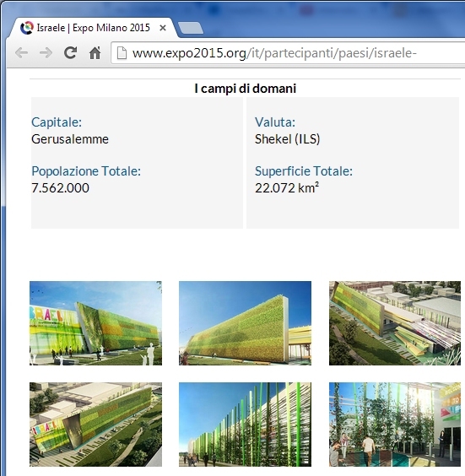Open thumbnail of interior with climbing plants
This screenshot has width=465, height=476.
(395, 425)
